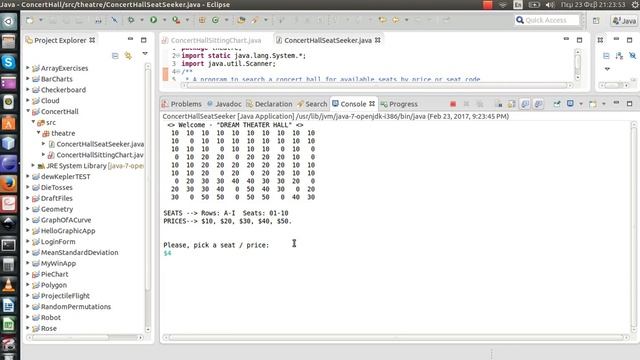
Task: Collapse the theatre package node
Action: tap(38, 133)
